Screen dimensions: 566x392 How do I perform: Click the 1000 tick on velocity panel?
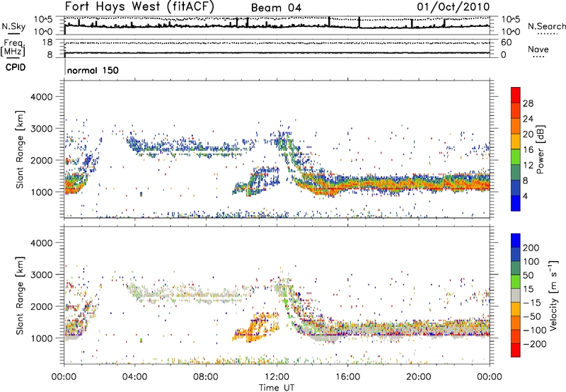click(42, 338)
